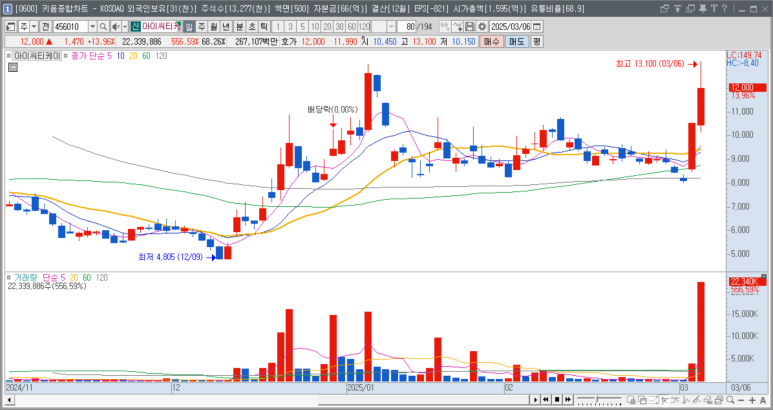Expand the 주 type dropdown arrow
The height and width of the screenshot is (410, 773).
click(x=34, y=27)
